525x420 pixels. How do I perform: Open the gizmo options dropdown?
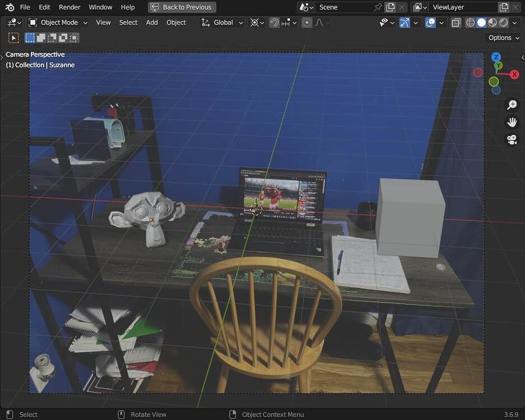[416, 22]
